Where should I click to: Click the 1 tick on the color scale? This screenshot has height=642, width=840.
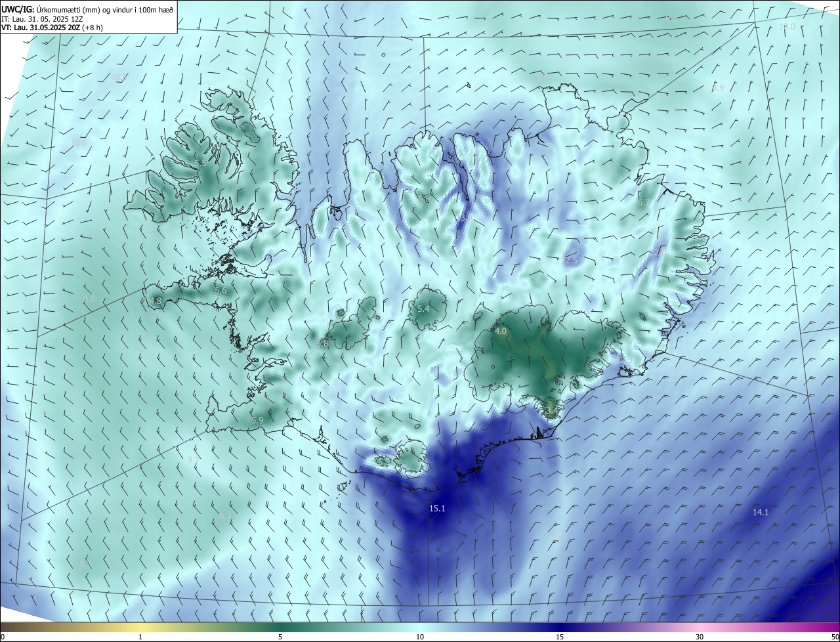click(x=141, y=637)
